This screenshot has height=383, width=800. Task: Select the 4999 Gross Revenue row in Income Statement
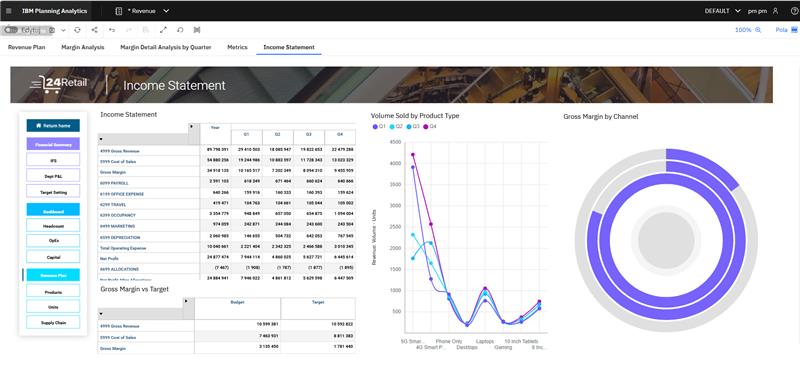(x=227, y=150)
